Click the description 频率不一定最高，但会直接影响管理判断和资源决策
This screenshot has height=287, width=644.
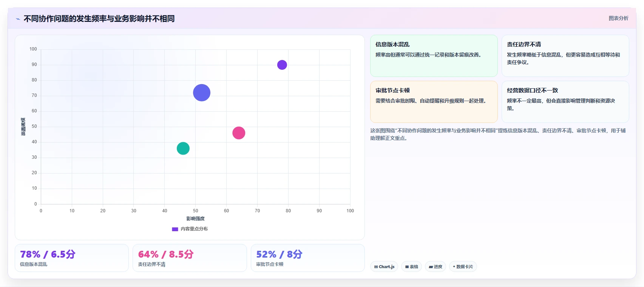click(561, 104)
